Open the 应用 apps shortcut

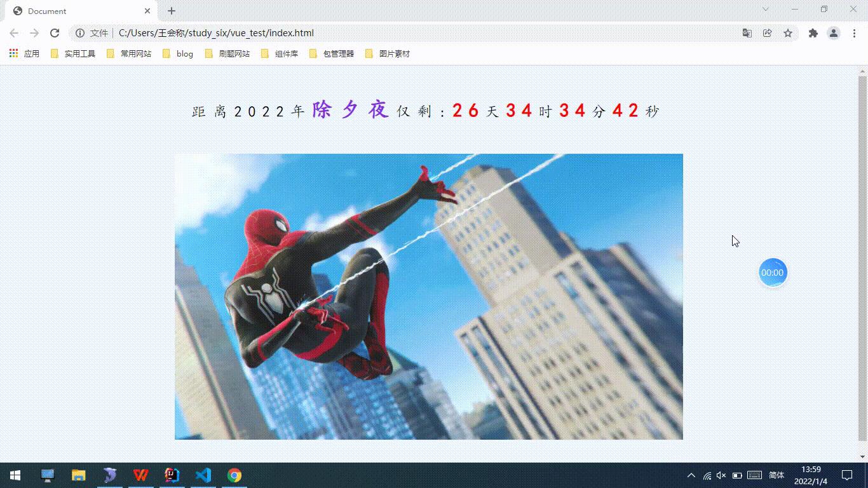[x=24, y=54]
